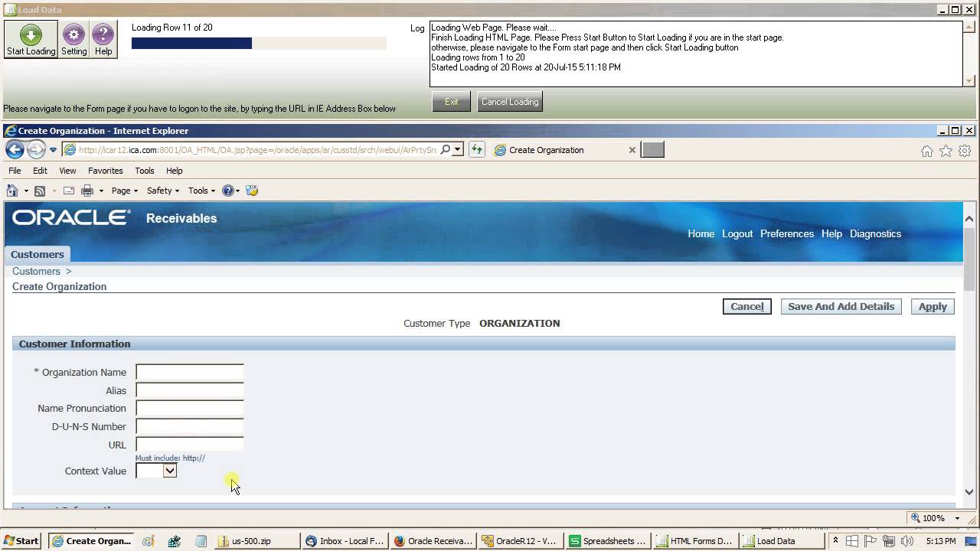Click the D-U-N-S Number input field
Image resolution: width=980 pixels, height=551 pixels.
point(190,426)
